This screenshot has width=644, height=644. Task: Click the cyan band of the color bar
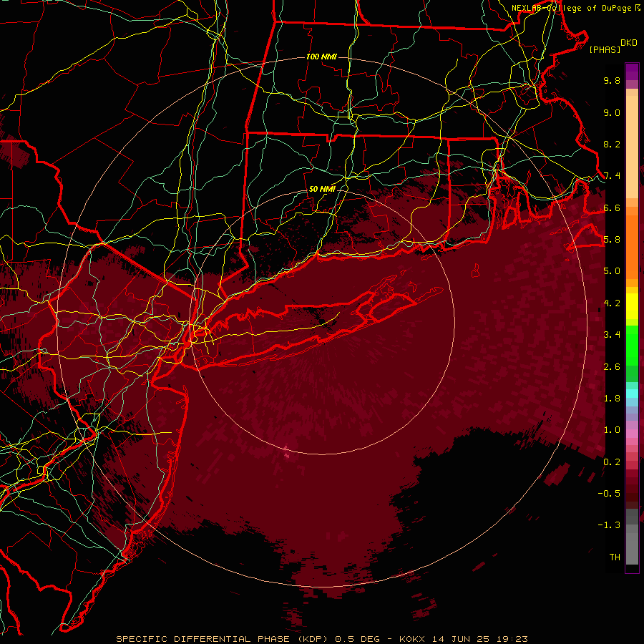pyautogui.click(x=632, y=394)
